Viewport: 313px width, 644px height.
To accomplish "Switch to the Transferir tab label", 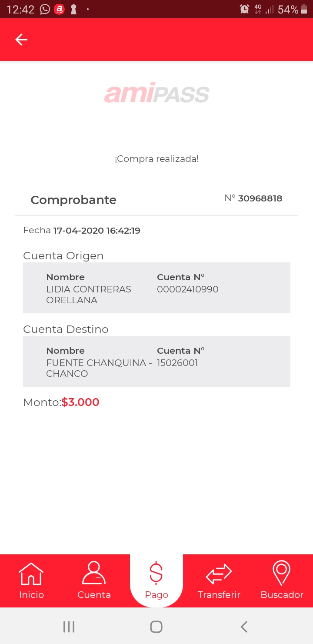I will coord(219,595).
